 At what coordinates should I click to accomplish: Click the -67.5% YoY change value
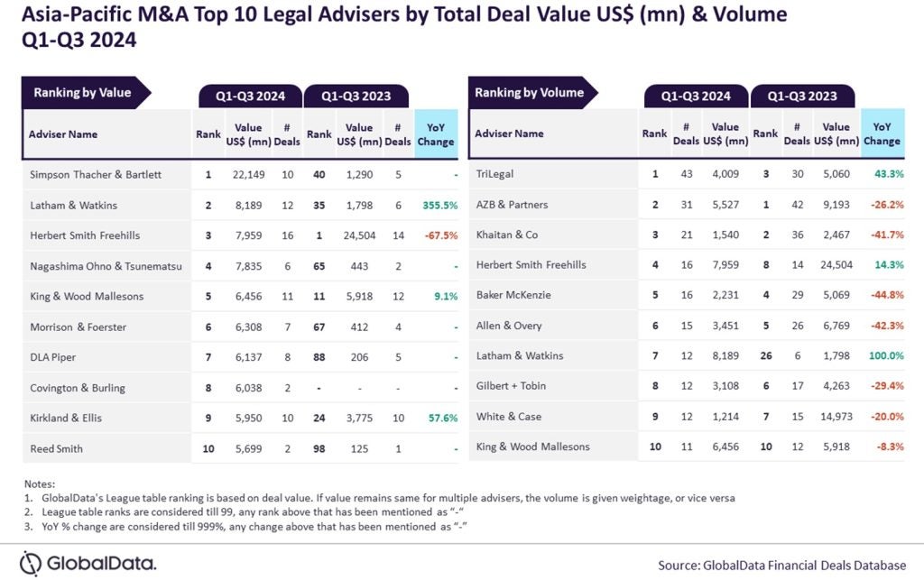coord(435,235)
